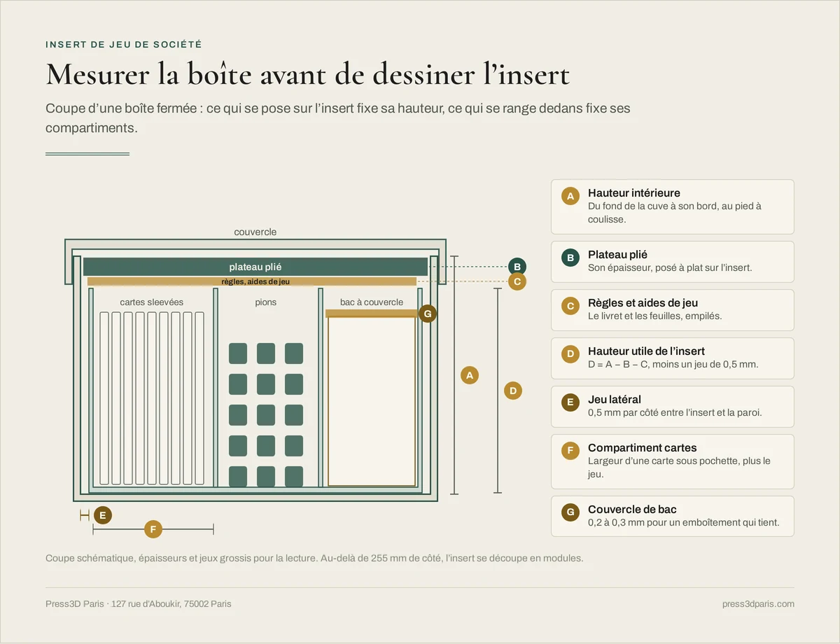Click legend badge C for Règles et aides
The image size is (840, 644).
[x=570, y=306]
